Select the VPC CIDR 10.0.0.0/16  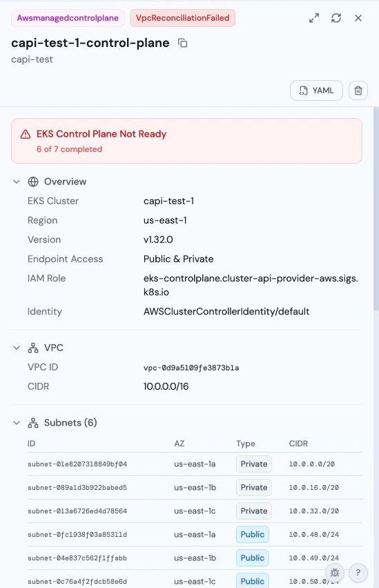166,386
